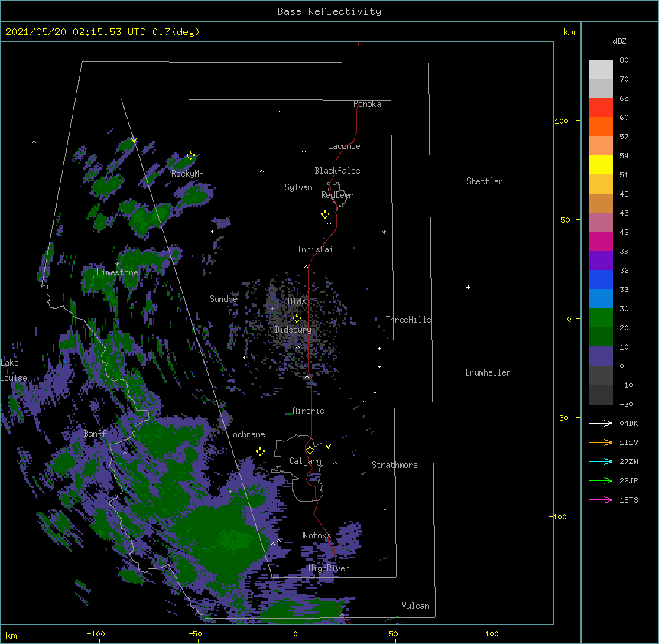The image size is (659, 644).
Task: Click the Sylvan label
Action: click(x=298, y=187)
